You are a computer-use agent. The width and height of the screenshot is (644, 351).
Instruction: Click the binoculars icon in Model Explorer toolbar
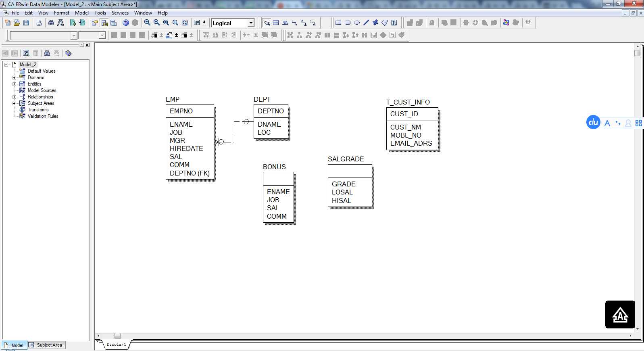coord(47,53)
